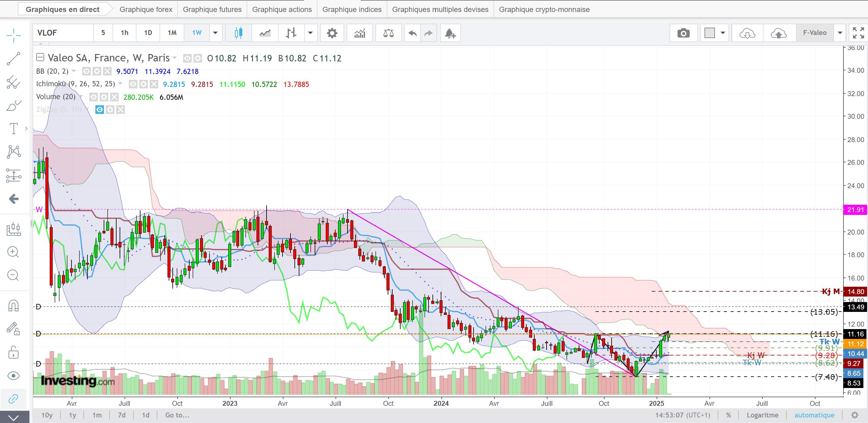Take a chart snapshot with camera icon
This screenshot has height=423, width=868.
pyautogui.click(x=683, y=33)
